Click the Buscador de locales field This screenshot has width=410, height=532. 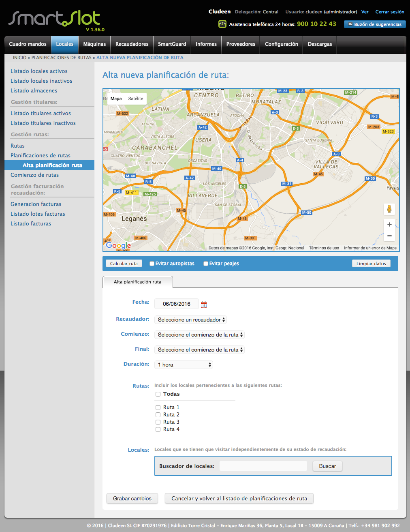click(x=263, y=466)
